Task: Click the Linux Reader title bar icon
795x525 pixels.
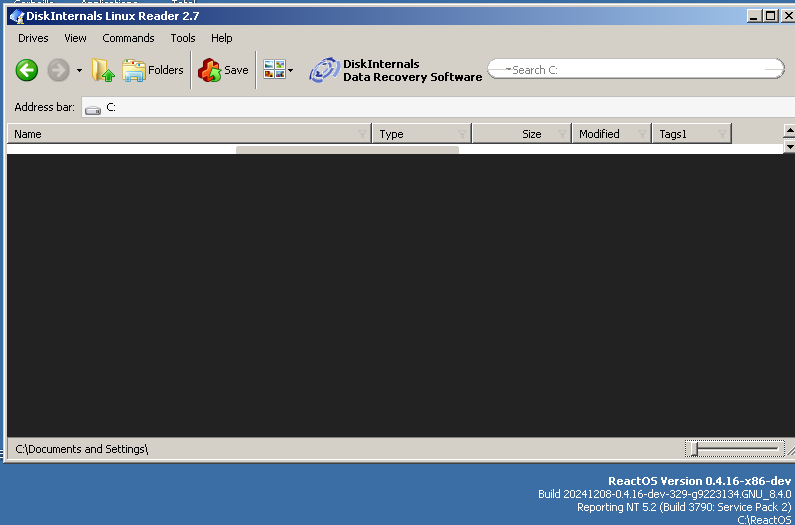Action: click(x=17, y=16)
